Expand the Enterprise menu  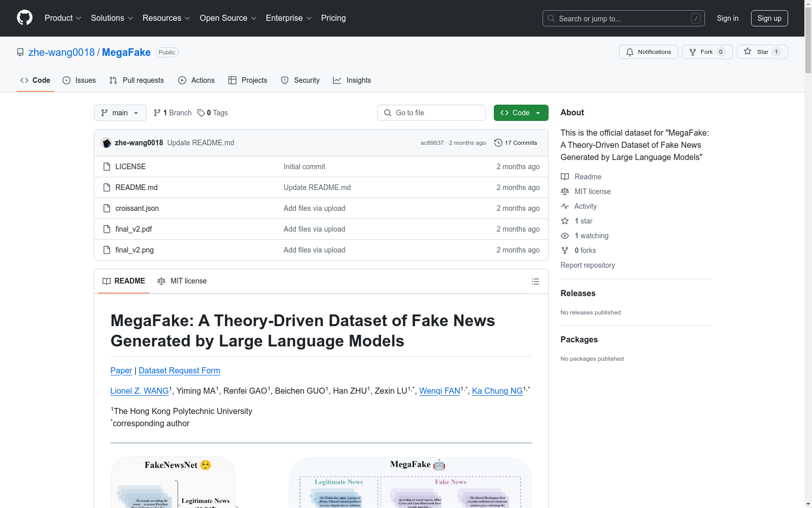(289, 18)
